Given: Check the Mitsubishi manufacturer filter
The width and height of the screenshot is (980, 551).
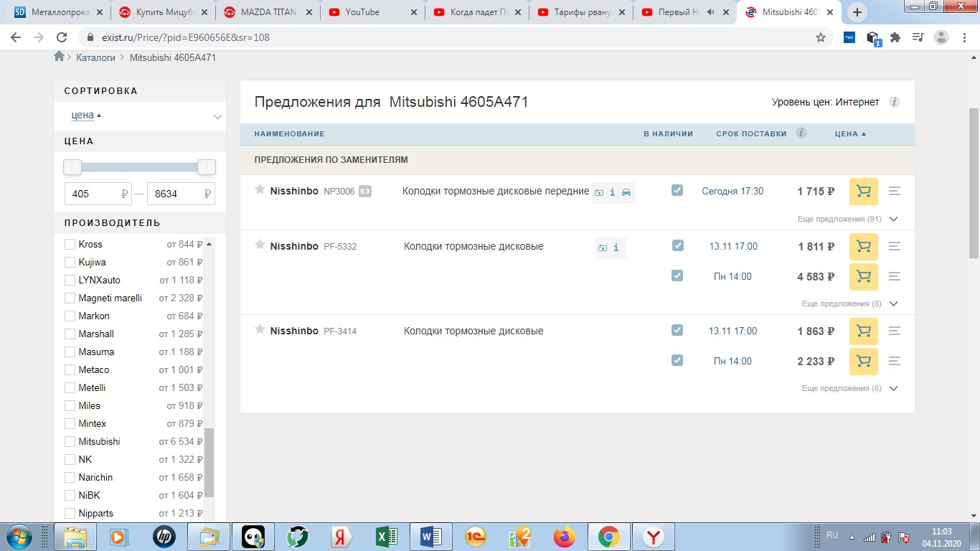Looking at the screenshot, I should (x=70, y=441).
